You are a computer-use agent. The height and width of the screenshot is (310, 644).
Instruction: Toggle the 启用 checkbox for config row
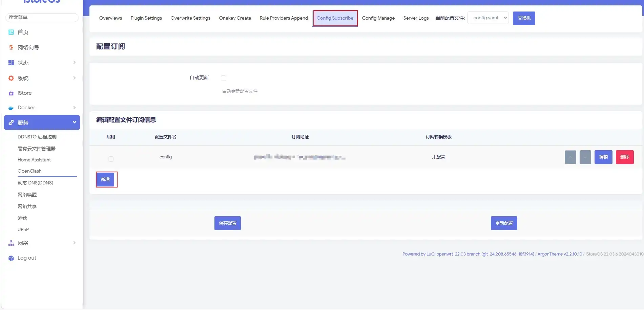coord(111,159)
